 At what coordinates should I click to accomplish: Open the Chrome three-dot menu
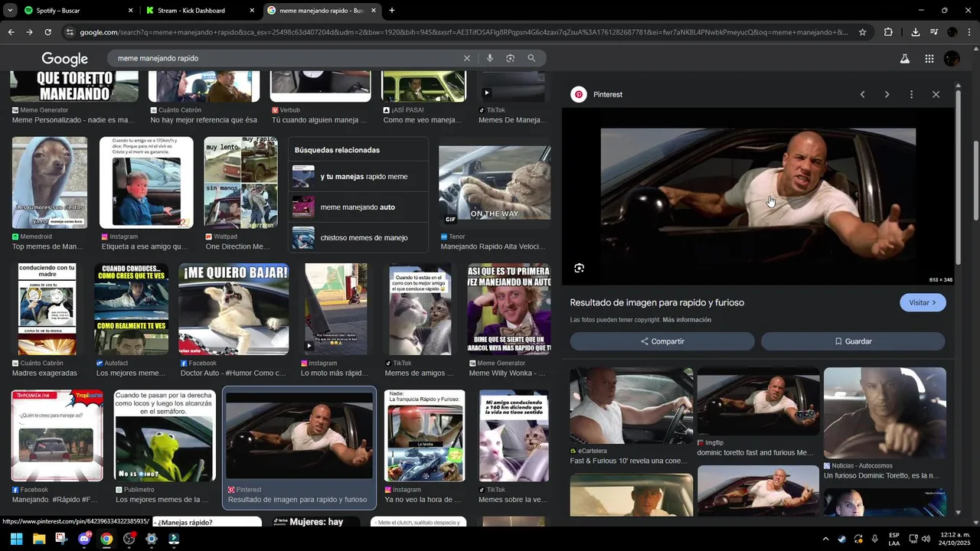point(969,32)
